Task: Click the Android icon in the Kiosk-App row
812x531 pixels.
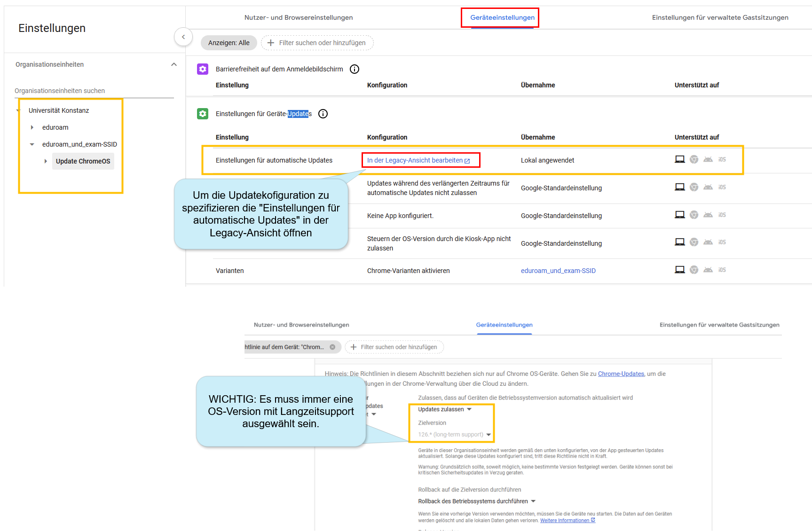Action: (x=708, y=242)
